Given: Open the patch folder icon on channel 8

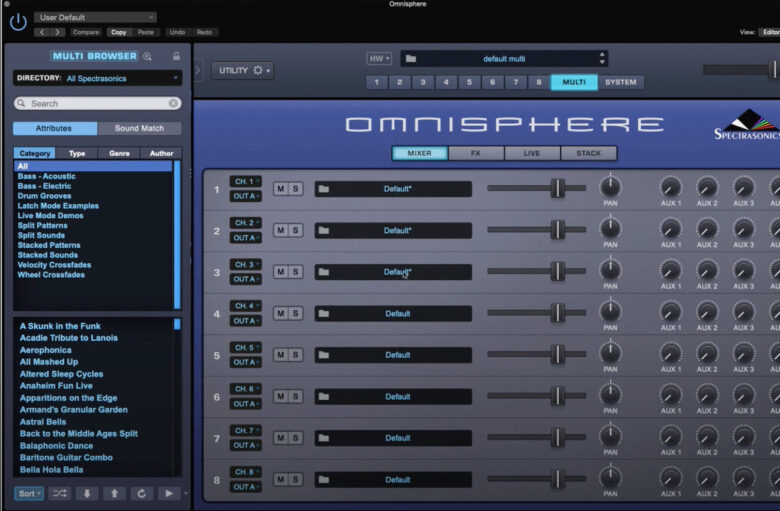Looking at the screenshot, I should pos(324,480).
